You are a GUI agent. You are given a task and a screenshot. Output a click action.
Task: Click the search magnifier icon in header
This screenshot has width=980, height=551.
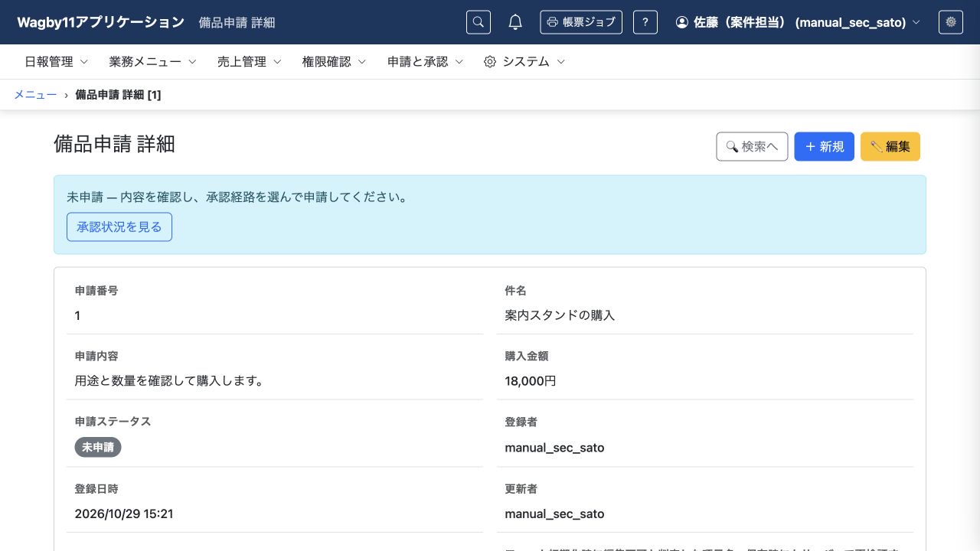[x=479, y=22]
